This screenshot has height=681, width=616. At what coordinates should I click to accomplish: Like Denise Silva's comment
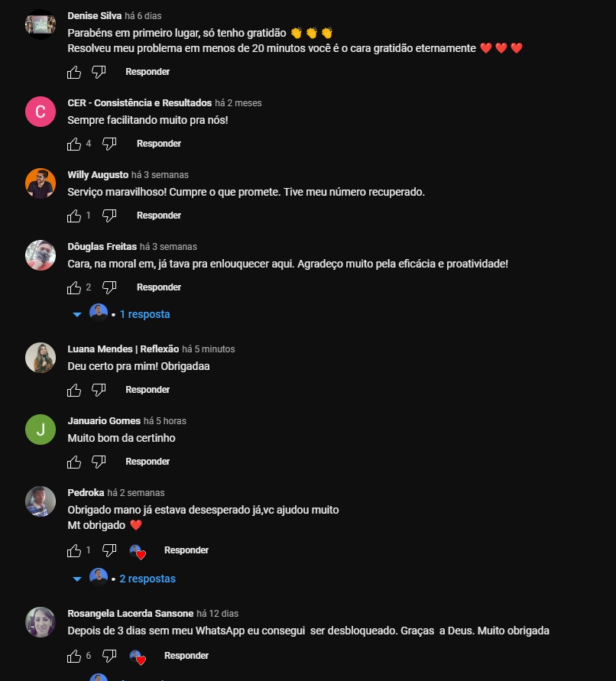coord(74,72)
